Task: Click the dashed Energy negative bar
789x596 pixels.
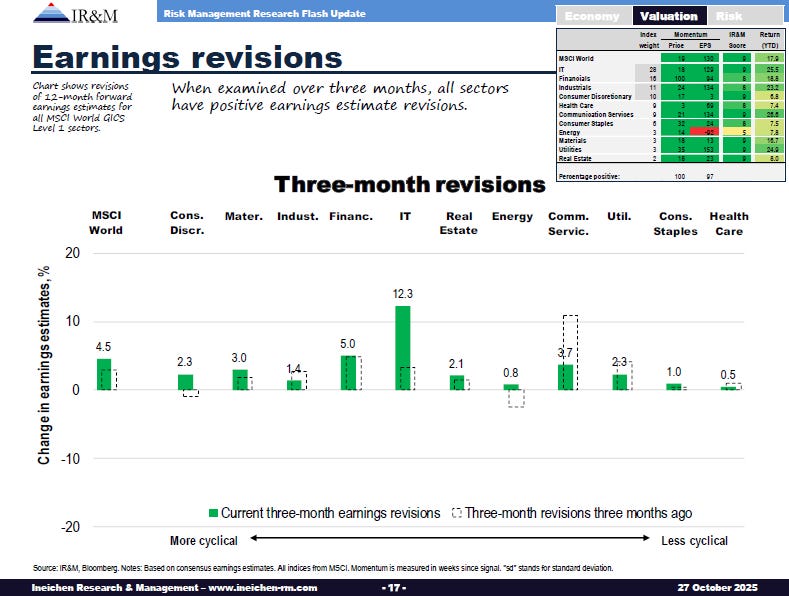Action: (516, 398)
